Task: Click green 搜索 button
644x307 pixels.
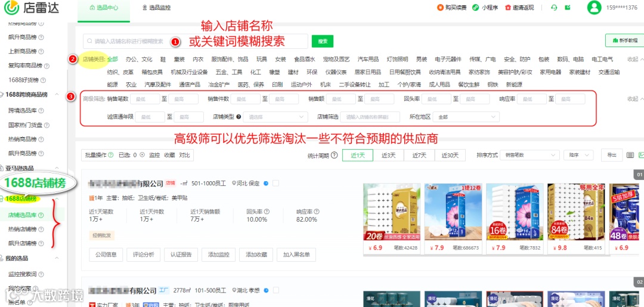Action: pyautogui.click(x=323, y=41)
